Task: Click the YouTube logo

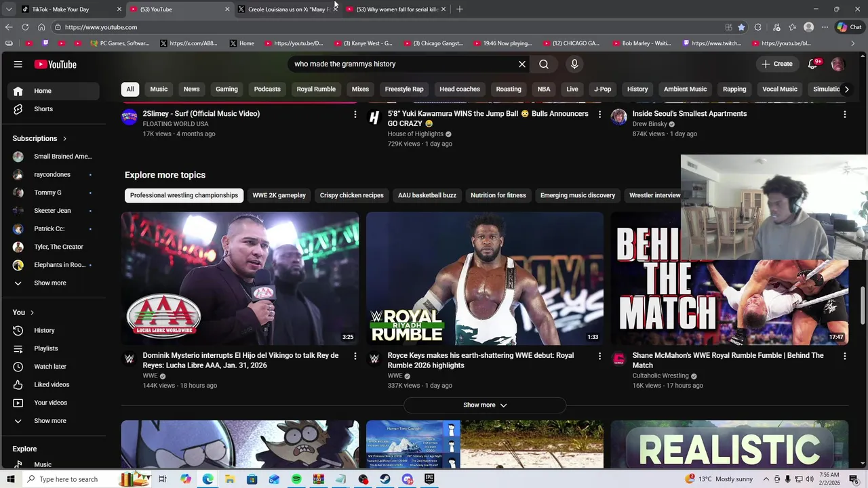Action: point(56,64)
